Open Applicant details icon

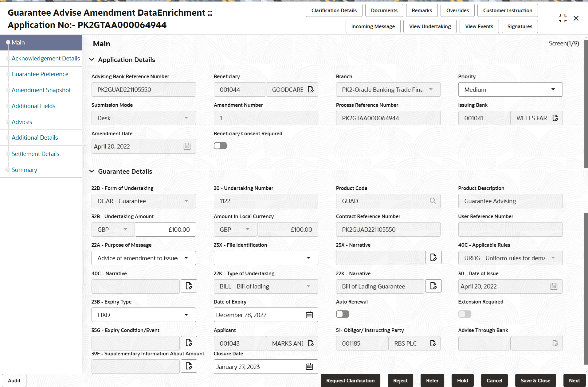[x=311, y=343]
